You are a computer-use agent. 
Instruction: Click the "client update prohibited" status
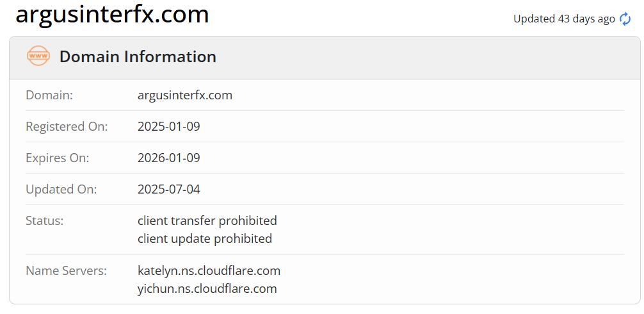(205, 238)
